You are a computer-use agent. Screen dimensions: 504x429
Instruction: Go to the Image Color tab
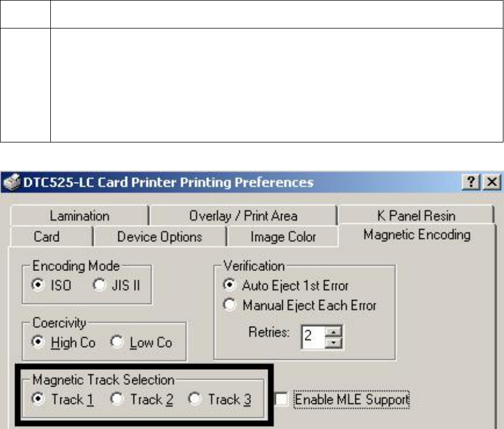283,236
